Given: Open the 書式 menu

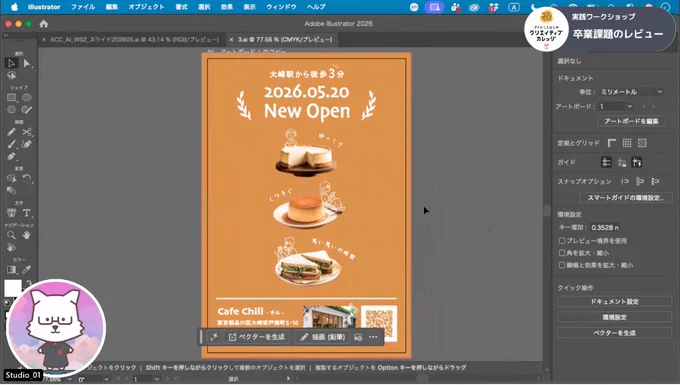Looking at the screenshot, I should point(181,7).
